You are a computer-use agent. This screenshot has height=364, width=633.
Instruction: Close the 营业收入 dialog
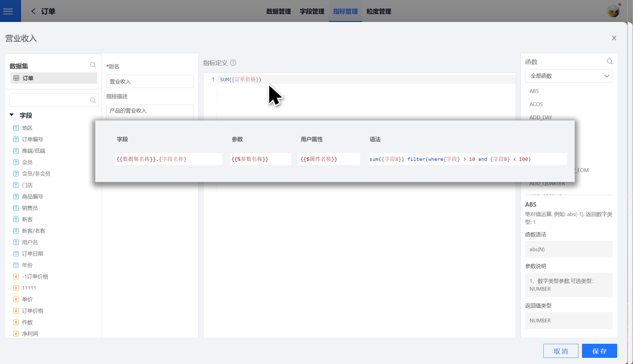click(614, 38)
